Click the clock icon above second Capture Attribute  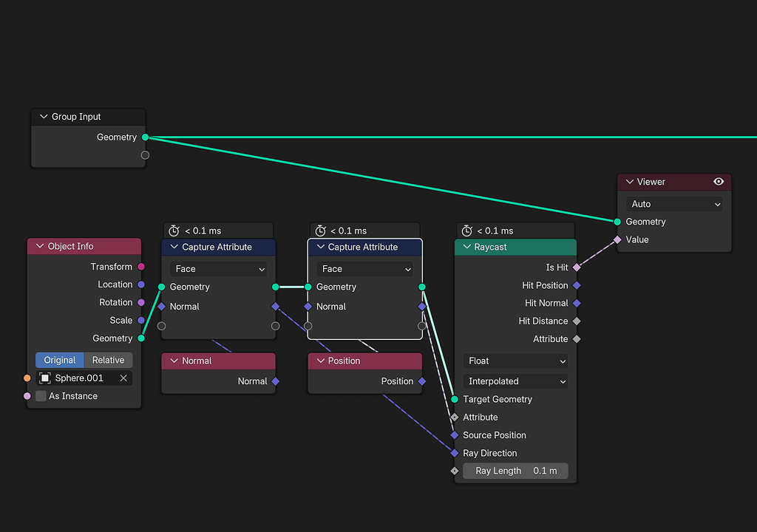pos(321,231)
